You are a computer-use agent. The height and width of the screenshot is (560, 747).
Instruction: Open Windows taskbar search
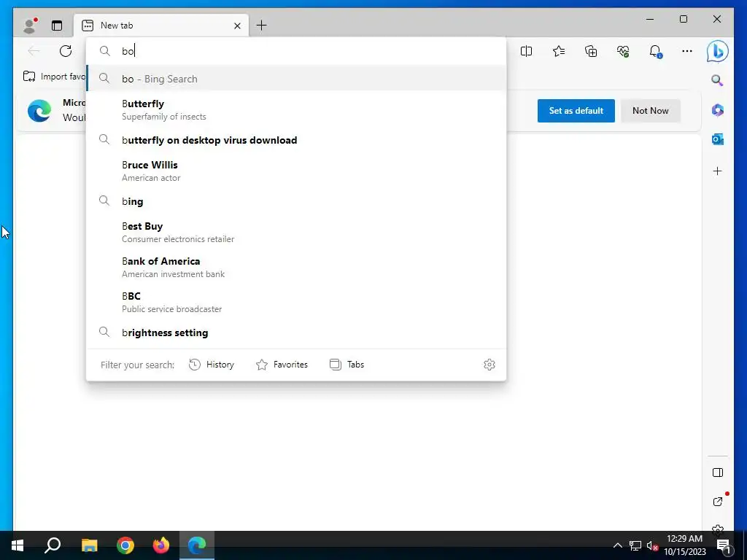[53, 545]
